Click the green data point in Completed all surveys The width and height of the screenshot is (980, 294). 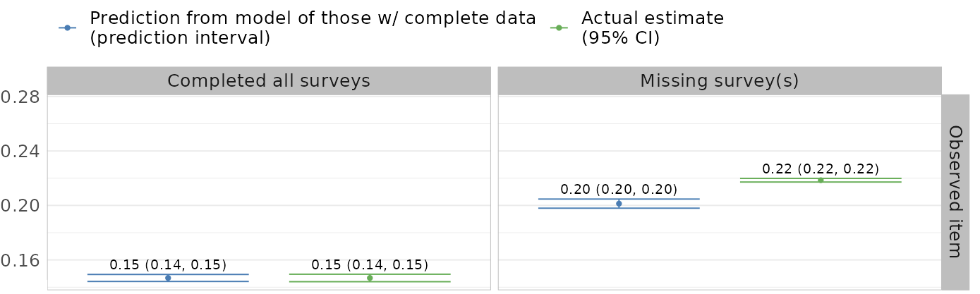tap(370, 278)
